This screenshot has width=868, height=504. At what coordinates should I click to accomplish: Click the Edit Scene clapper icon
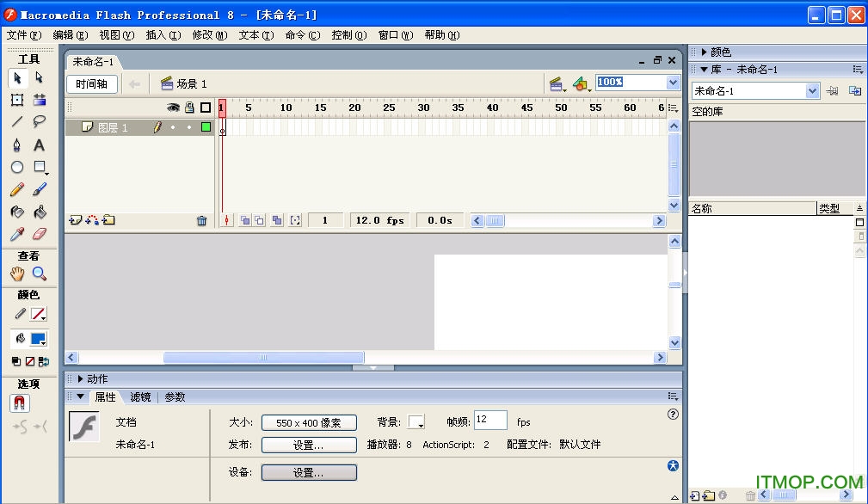click(x=557, y=84)
